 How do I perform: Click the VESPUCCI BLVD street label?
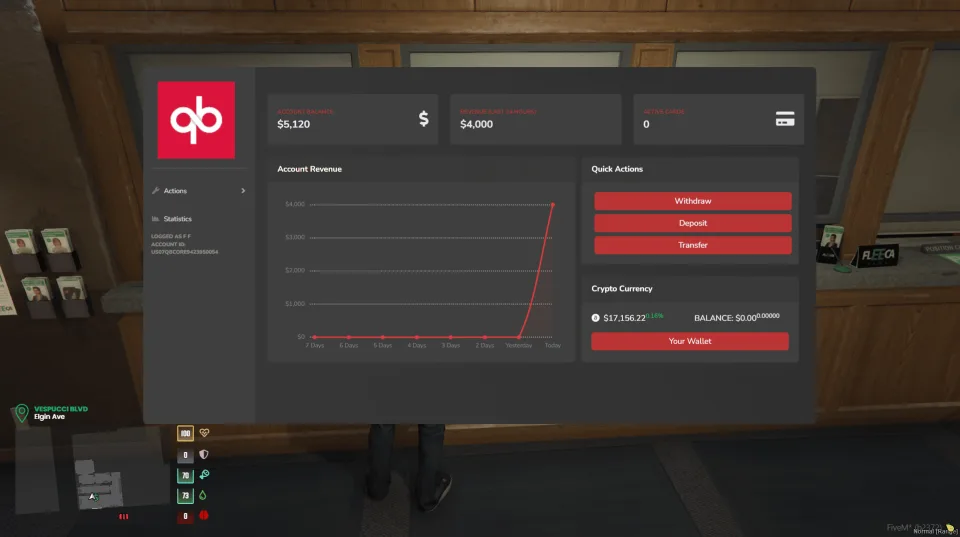tap(61, 408)
